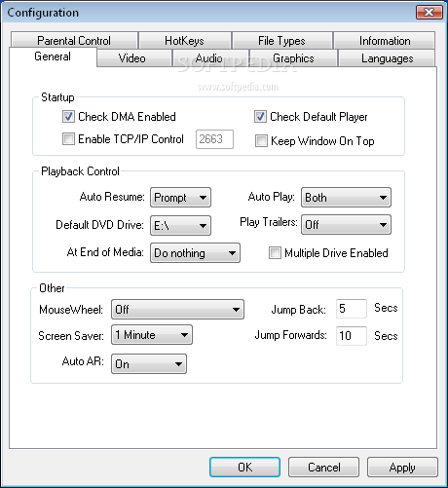This screenshot has height=488, width=448.
Task: Click the Jump Back seconds field
Action: [x=352, y=309]
